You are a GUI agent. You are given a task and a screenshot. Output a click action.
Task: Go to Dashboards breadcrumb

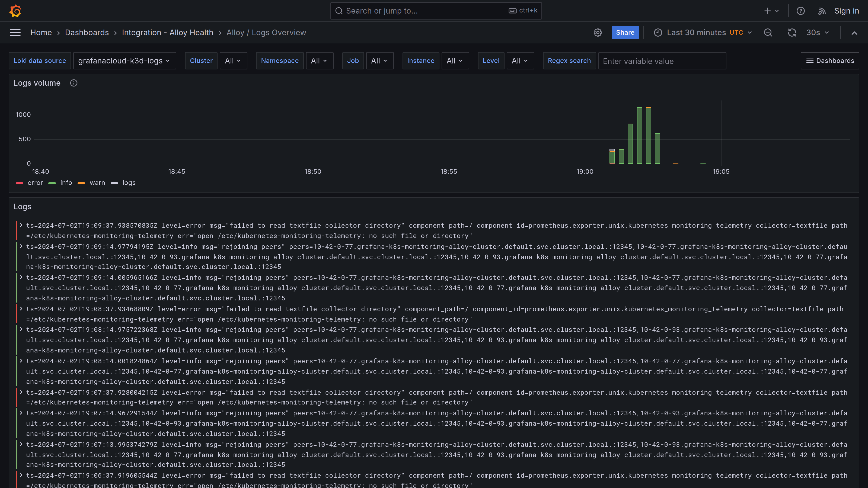tap(87, 33)
